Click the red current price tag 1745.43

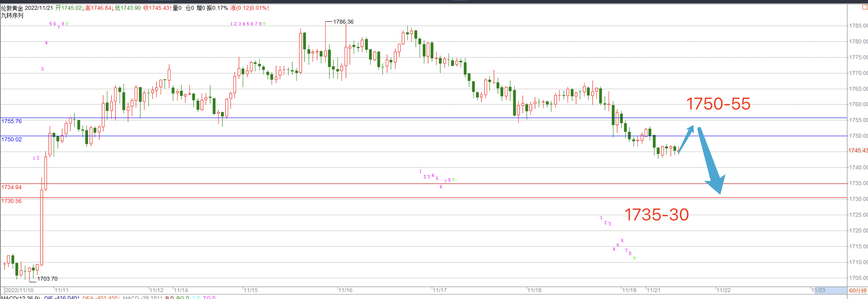click(x=858, y=151)
